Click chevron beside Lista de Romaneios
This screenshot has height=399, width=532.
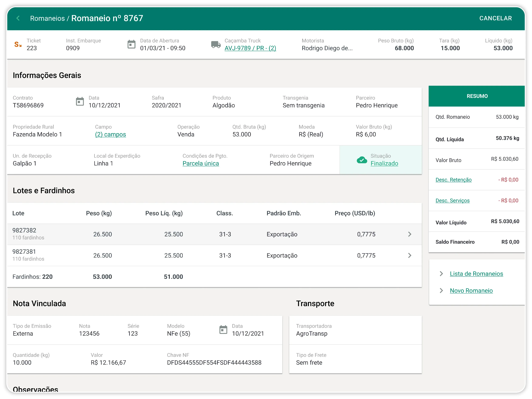441,274
